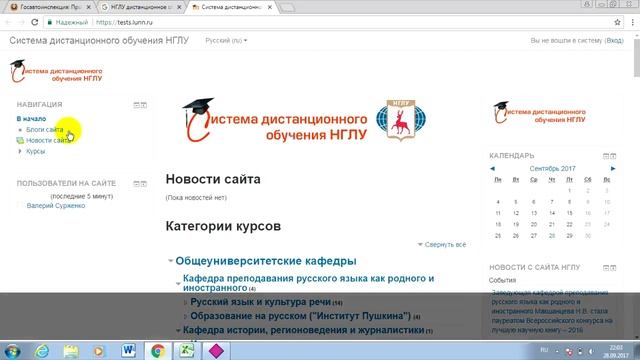
Task: Collapse Общеуниверситетские кафедры category
Action: (170, 260)
